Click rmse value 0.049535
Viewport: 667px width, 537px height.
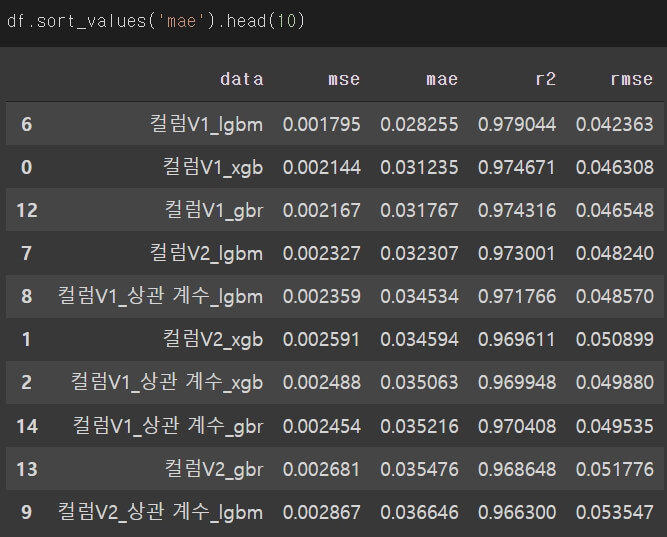[x=615, y=426]
